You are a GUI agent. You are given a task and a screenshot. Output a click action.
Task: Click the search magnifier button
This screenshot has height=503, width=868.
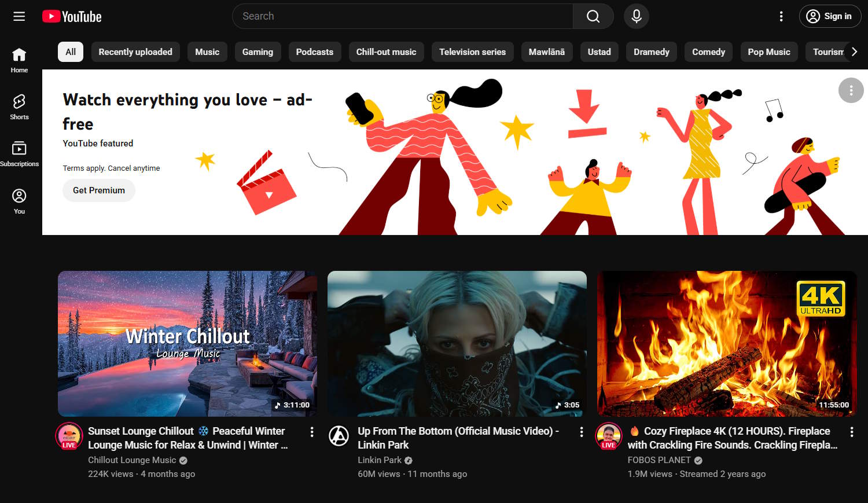[x=593, y=16]
